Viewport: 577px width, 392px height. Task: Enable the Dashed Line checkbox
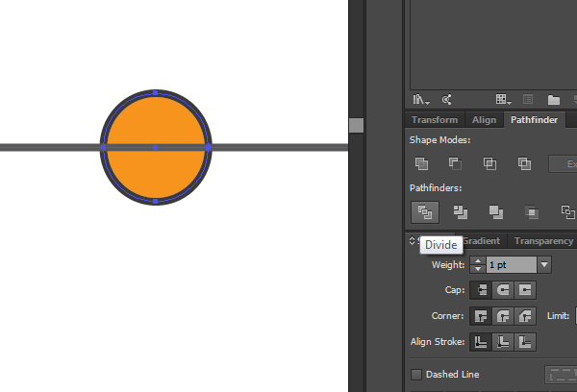pyautogui.click(x=416, y=375)
